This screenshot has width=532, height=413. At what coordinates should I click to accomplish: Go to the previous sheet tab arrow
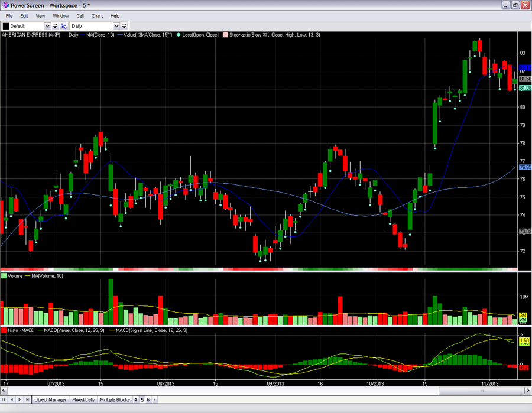[12, 400]
